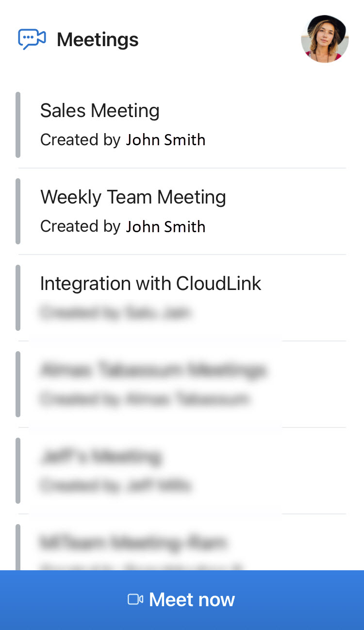
Task: Click blurred creator line under Integration with CloudLink
Action: 115,312
